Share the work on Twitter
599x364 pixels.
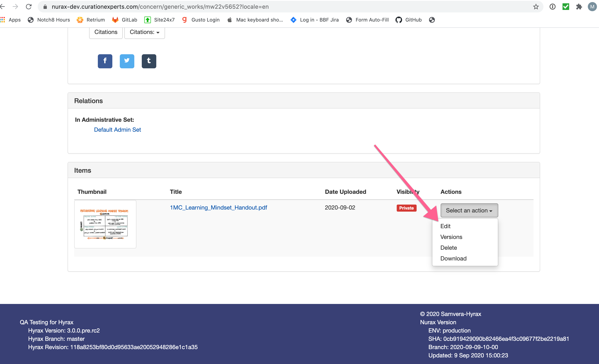[127, 61]
